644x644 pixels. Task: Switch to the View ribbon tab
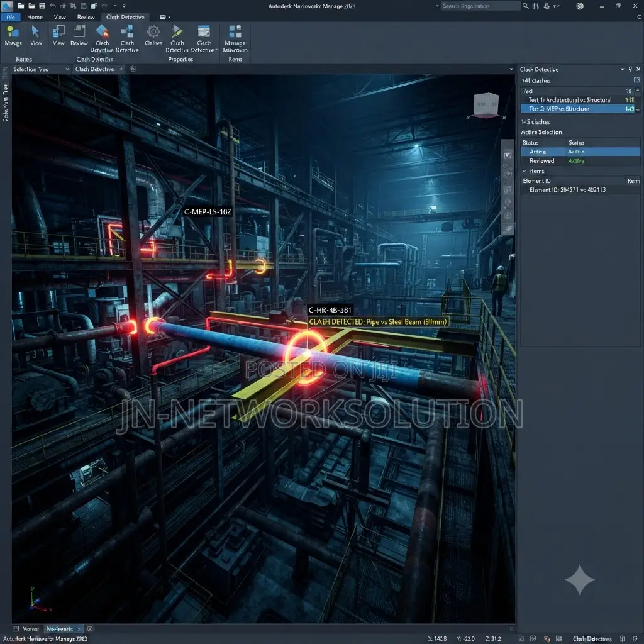pyautogui.click(x=60, y=17)
